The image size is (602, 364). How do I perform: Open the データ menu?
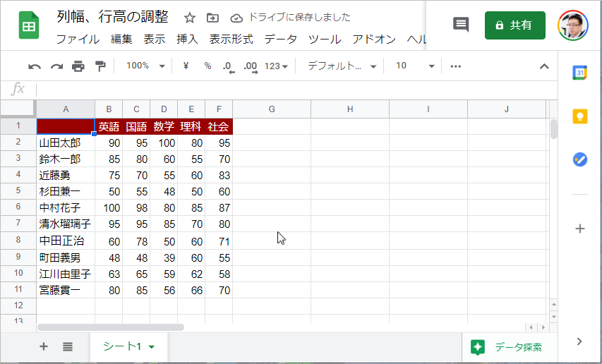[x=281, y=39]
